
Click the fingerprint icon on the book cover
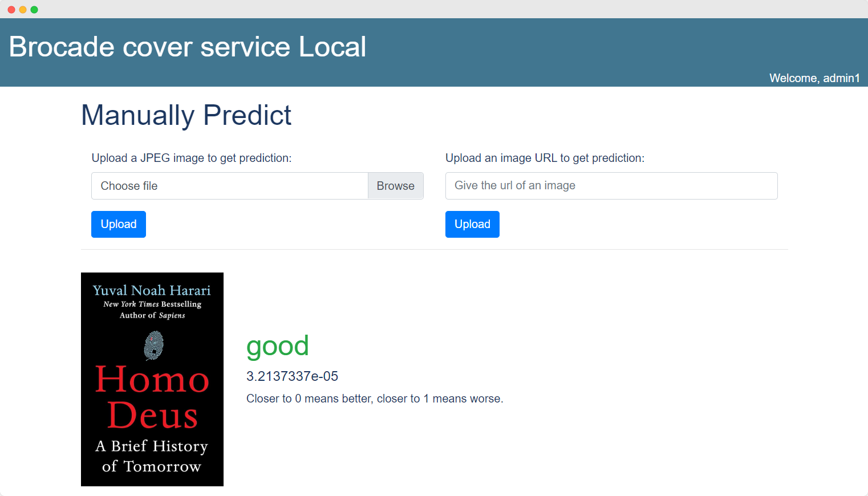153,345
